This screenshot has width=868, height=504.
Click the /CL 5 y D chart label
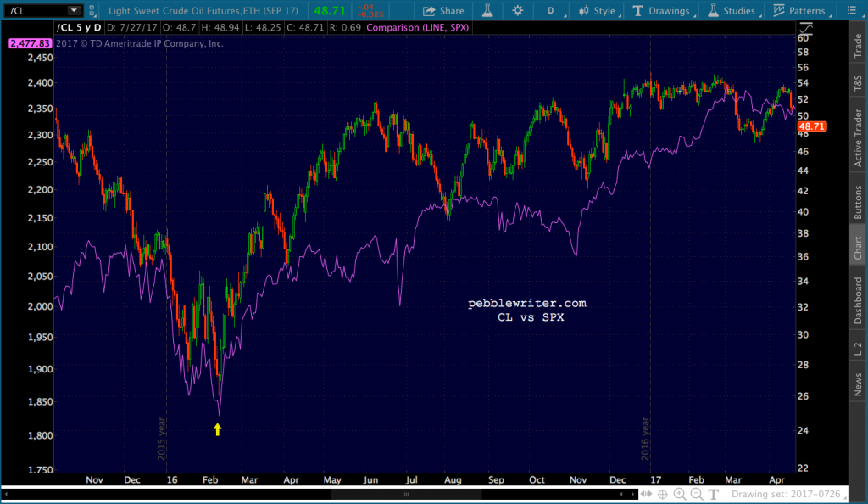[x=79, y=27]
